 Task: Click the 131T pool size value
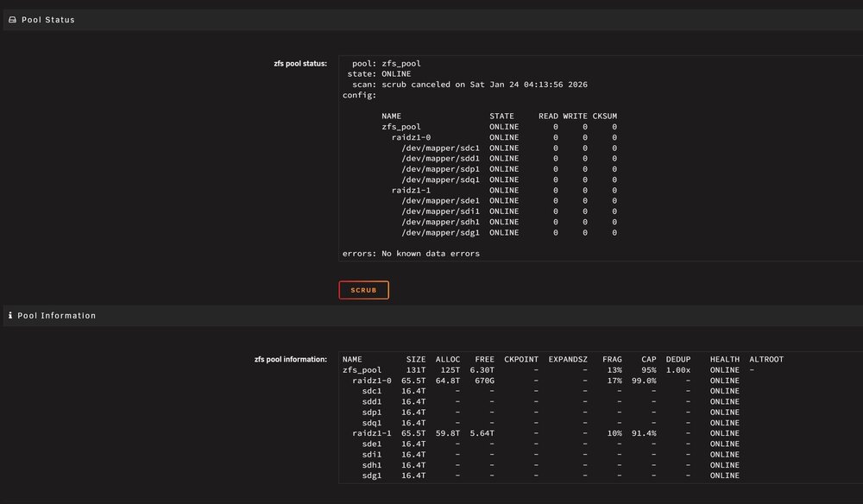[416, 370]
